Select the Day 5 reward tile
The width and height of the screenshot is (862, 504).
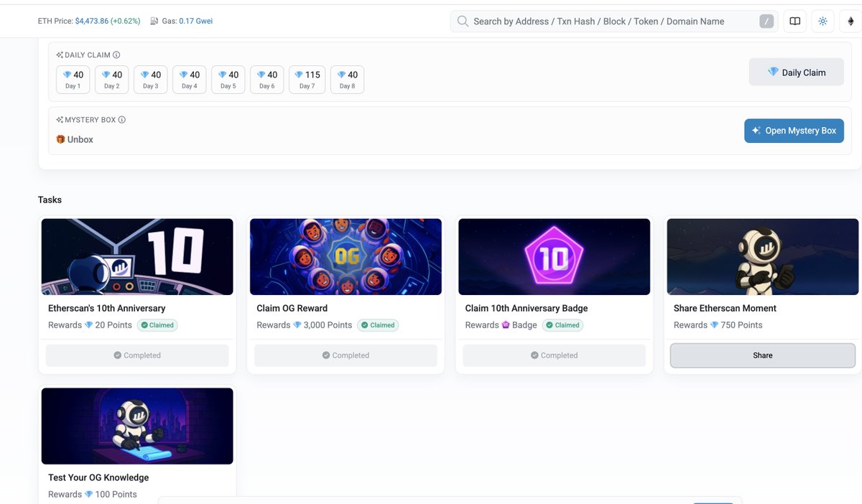click(x=228, y=80)
